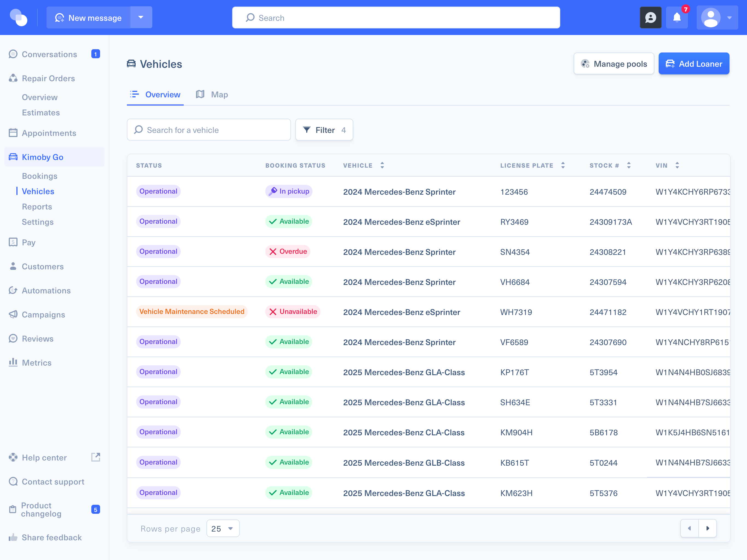This screenshot has width=747, height=560.
Task: Sort by Vehicle column arrows
Action: [x=382, y=165]
